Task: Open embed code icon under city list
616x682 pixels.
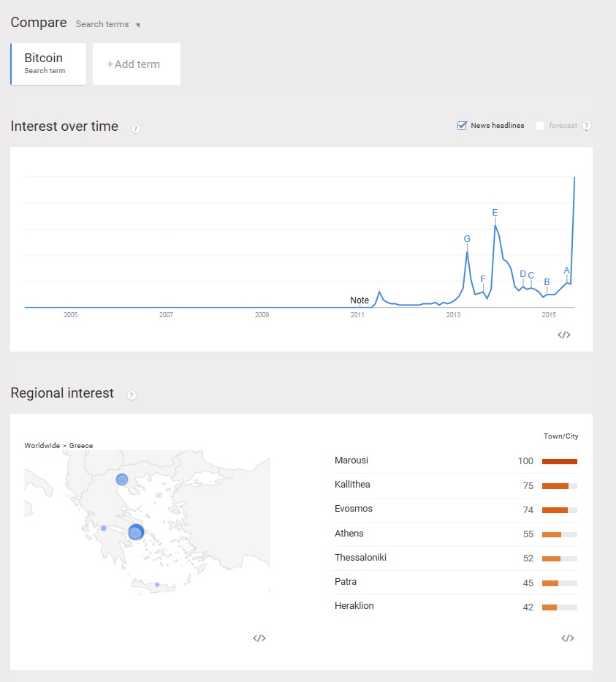Action: tap(568, 638)
